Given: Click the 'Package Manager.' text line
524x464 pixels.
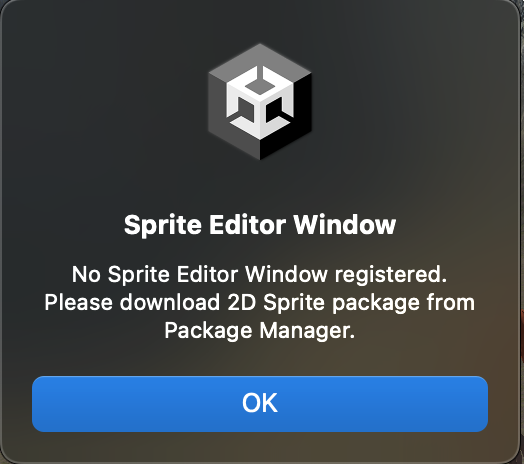Looking at the screenshot, I should [x=260, y=331].
